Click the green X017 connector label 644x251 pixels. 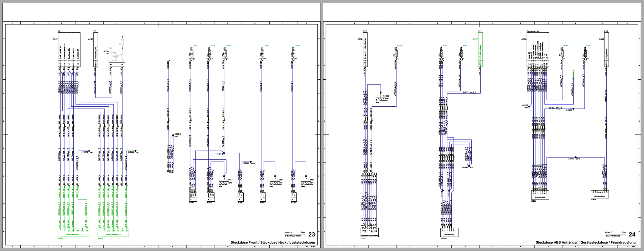[61, 239]
